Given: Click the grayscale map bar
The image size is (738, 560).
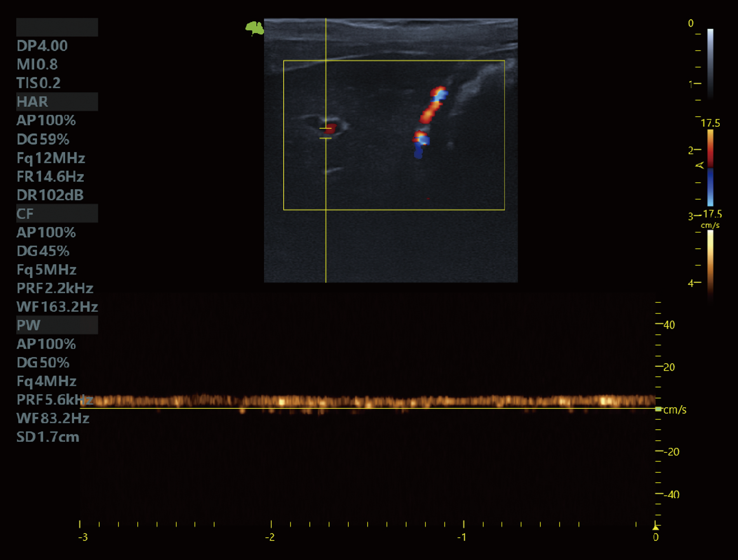Looking at the screenshot, I should coord(710,64).
